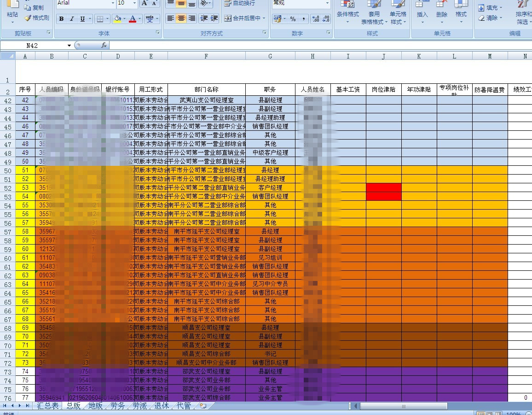Viewport: 532px width, 415px height.
Task: Decrease decimal places
Action: click(326, 19)
